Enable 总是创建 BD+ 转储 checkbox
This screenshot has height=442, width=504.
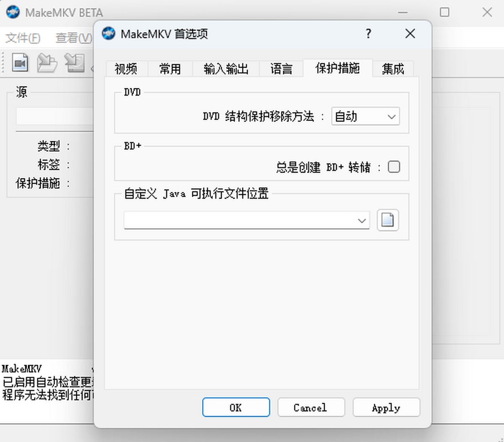(394, 166)
